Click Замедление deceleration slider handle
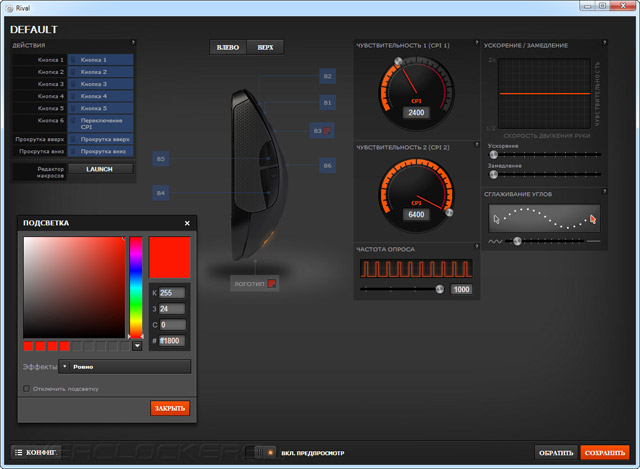This screenshot has width=640, height=469. 493,175
